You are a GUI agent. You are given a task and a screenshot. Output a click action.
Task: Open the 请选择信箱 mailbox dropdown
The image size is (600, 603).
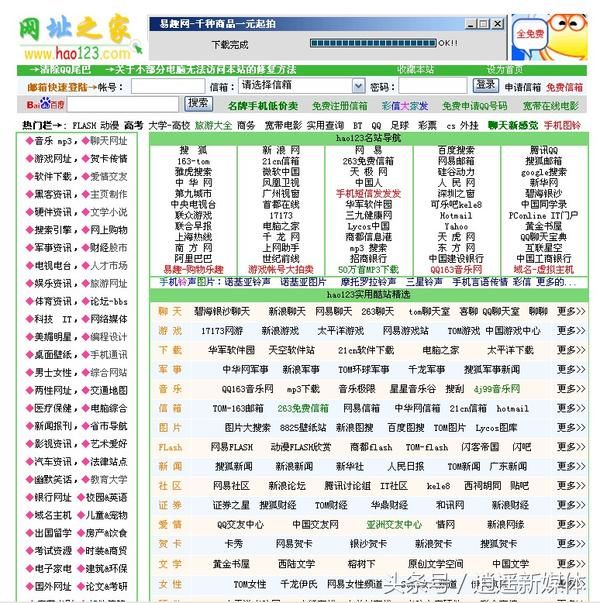[302, 85]
